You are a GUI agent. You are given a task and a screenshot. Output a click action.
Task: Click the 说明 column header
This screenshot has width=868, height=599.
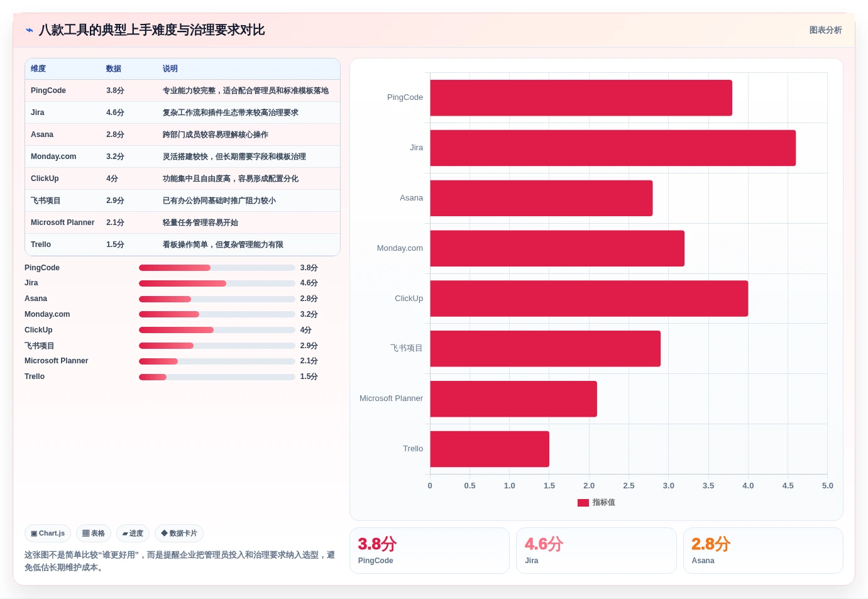tap(170, 69)
